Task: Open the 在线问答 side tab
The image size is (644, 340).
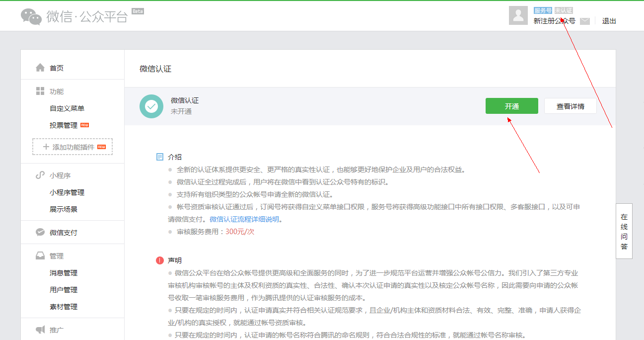Action: 624,231
